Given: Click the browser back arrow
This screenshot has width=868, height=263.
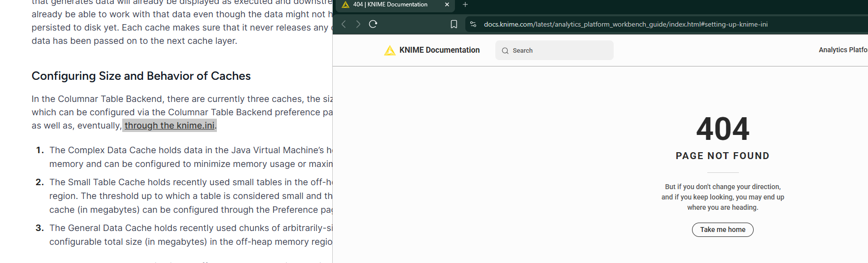Looking at the screenshot, I should point(344,24).
